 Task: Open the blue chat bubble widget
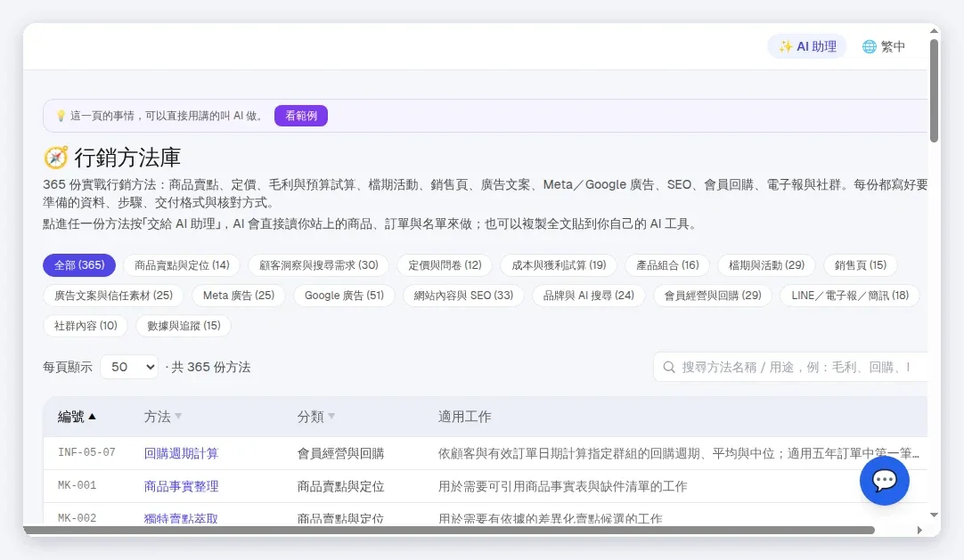[x=884, y=481]
